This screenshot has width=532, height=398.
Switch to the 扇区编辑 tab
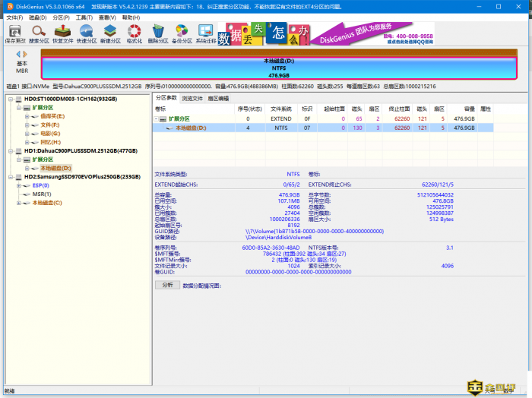218,98
